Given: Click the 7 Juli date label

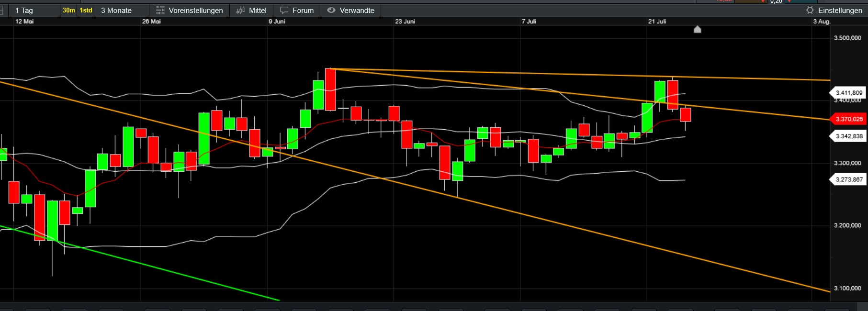Looking at the screenshot, I should (529, 22).
